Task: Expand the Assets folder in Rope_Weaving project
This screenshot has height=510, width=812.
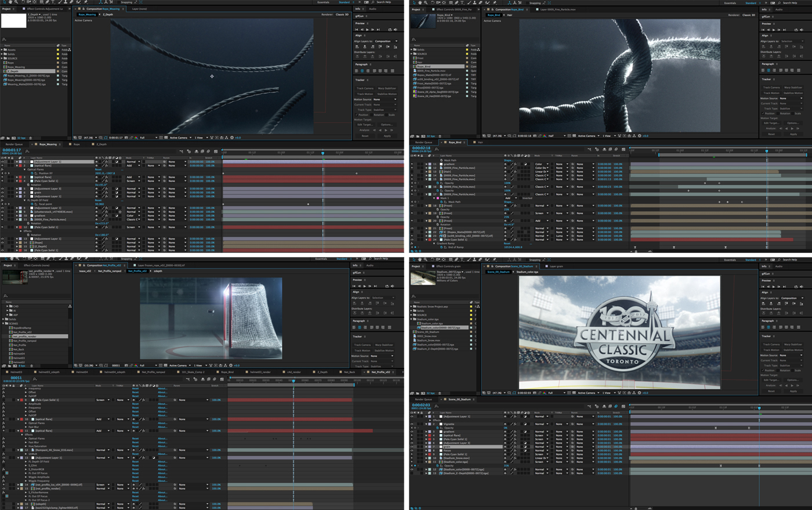Action: pos(2,50)
